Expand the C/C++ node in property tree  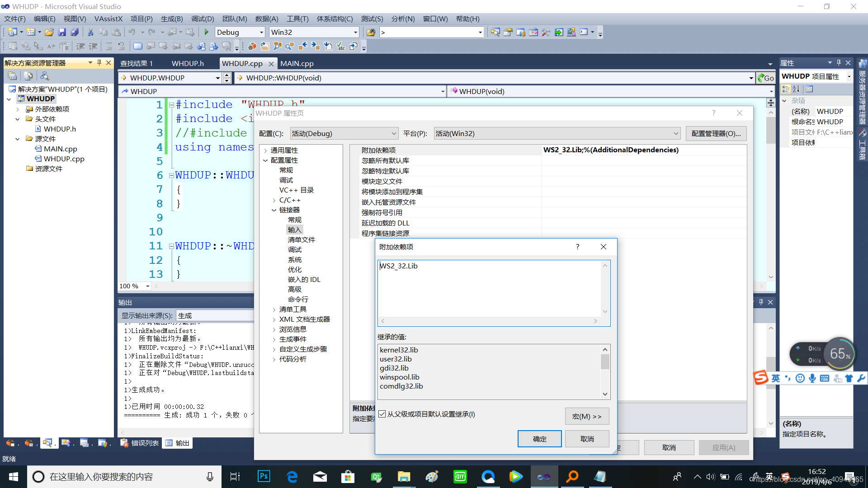(x=274, y=200)
